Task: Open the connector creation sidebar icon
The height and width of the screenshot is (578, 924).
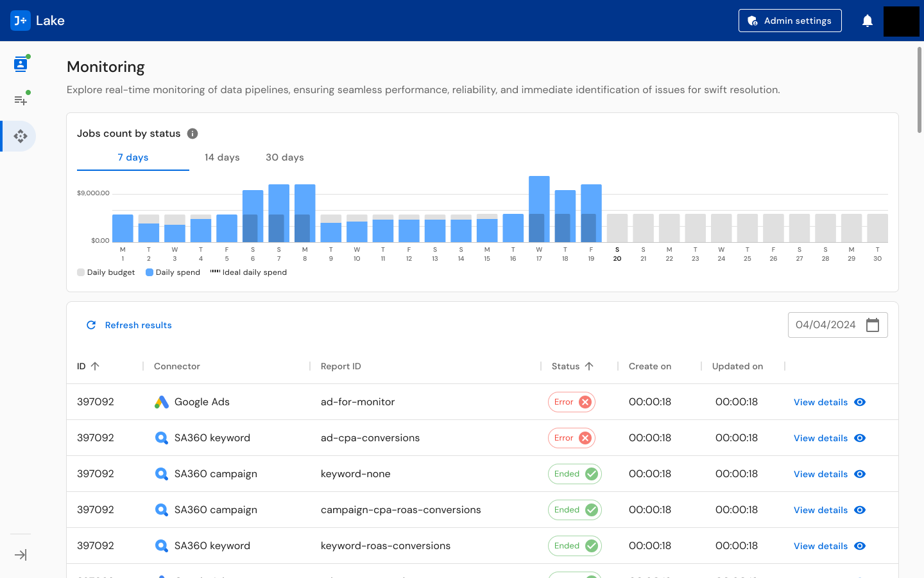Action: pyautogui.click(x=20, y=99)
